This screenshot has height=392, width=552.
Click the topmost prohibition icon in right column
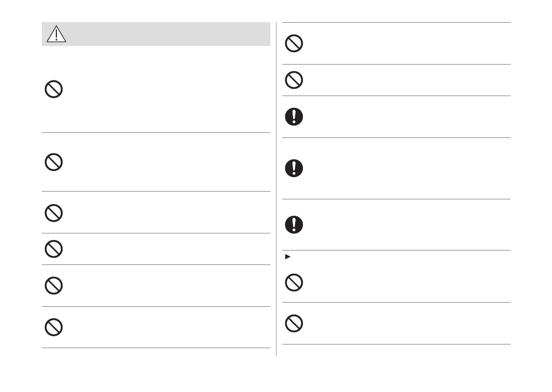[294, 43]
